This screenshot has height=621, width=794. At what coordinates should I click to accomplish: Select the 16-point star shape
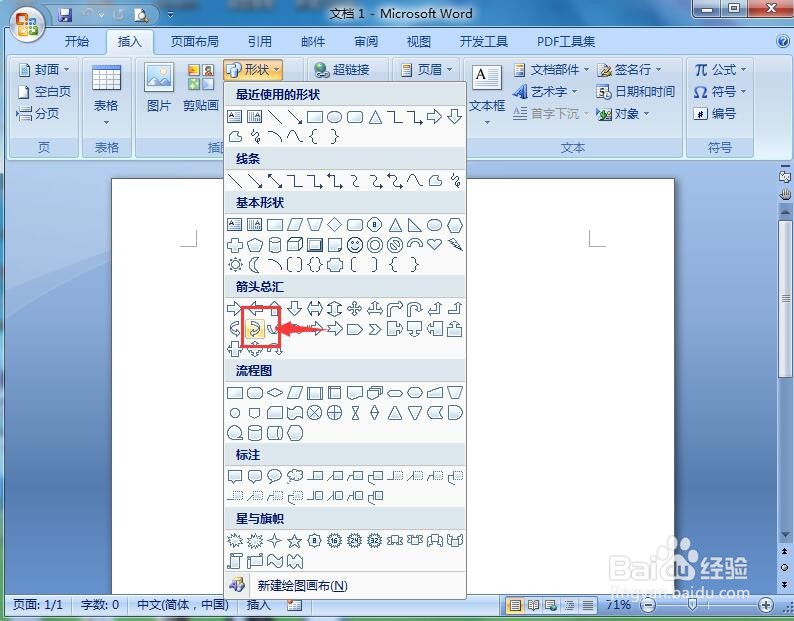click(x=335, y=541)
